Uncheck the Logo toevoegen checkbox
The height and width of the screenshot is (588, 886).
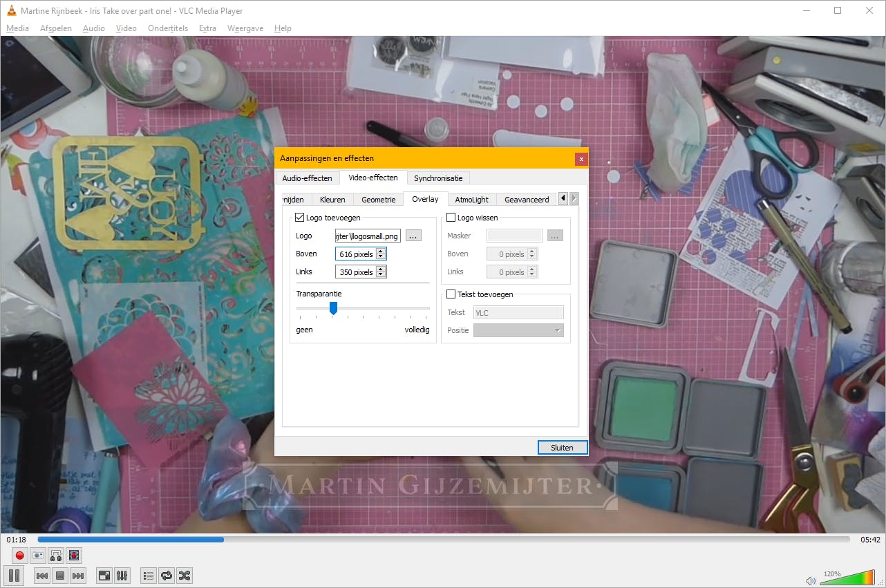click(299, 218)
